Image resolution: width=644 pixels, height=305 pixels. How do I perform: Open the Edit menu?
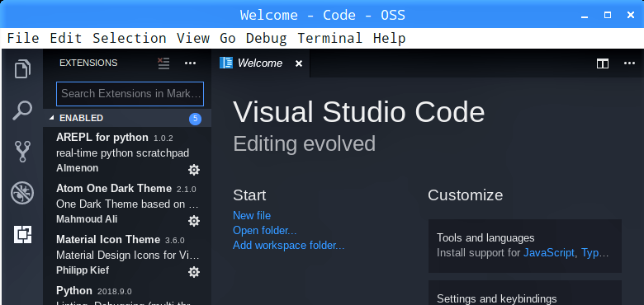click(66, 38)
